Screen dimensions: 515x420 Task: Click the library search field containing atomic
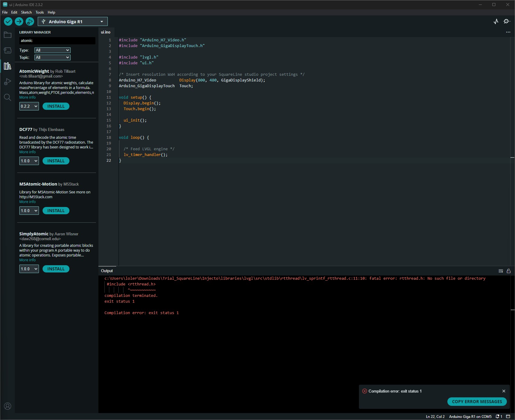click(x=57, y=41)
